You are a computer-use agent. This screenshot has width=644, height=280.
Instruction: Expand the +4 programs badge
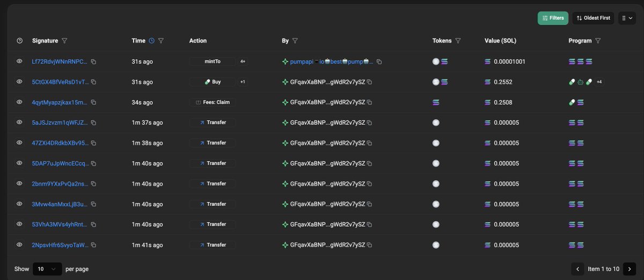coord(599,82)
